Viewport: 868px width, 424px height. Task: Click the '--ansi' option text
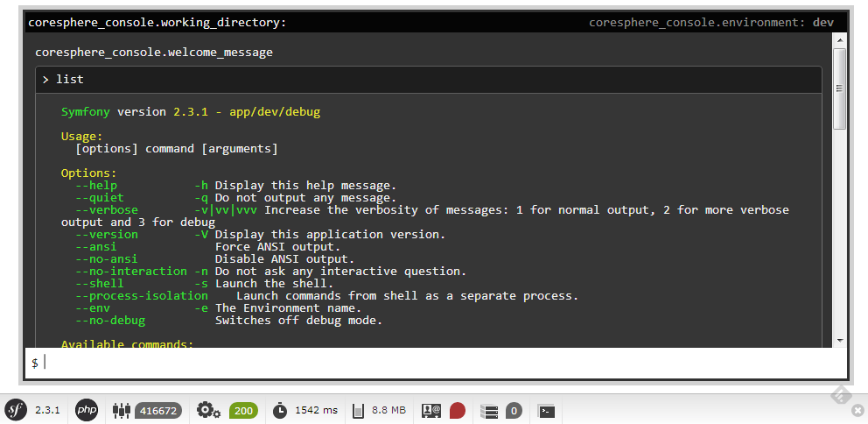[96, 247]
